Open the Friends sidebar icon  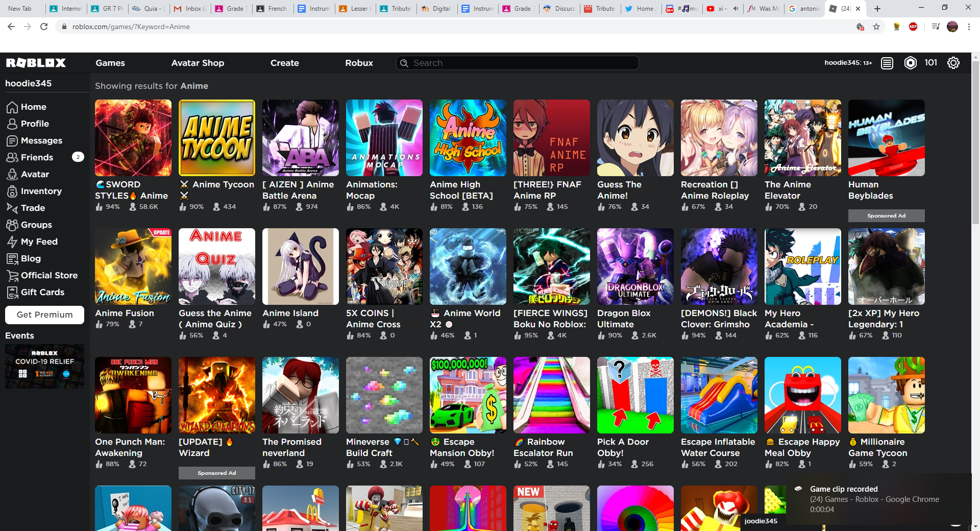point(12,158)
